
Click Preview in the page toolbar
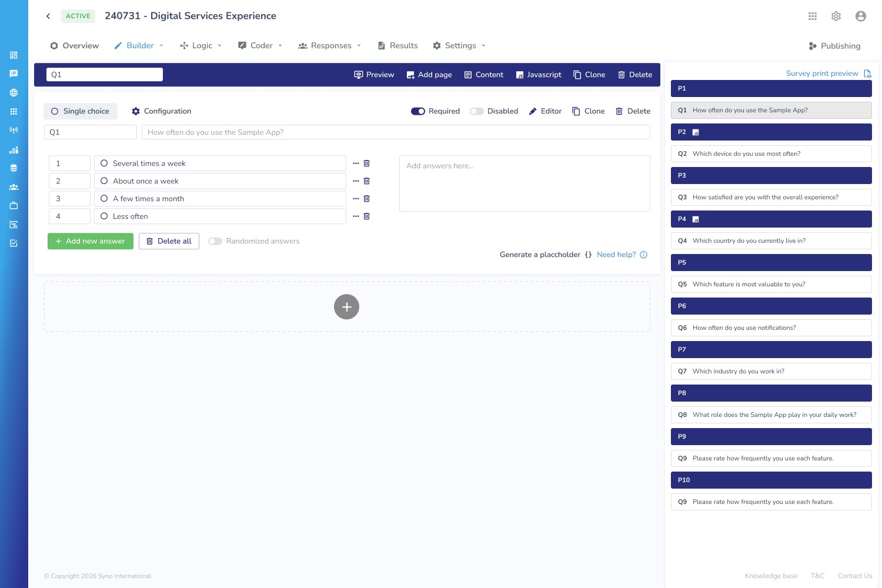coord(374,75)
